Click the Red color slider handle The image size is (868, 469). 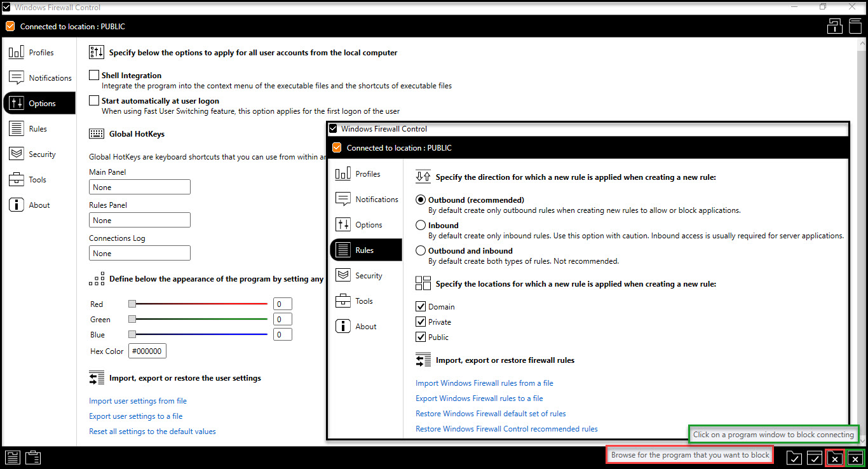[x=132, y=304]
